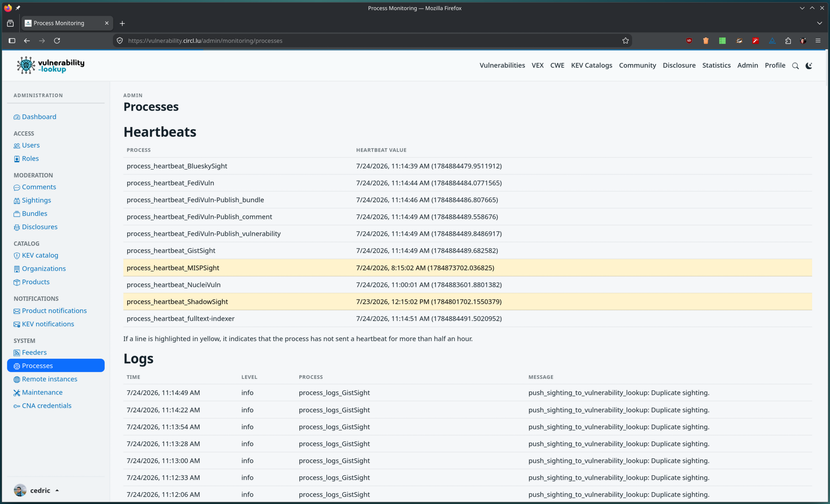
Task: Click the Organizations building icon
Action: point(17,269)
